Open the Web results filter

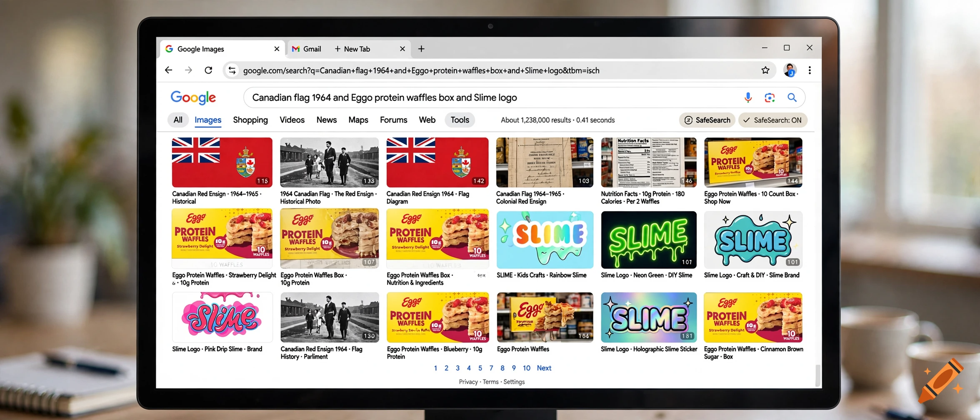427,120
